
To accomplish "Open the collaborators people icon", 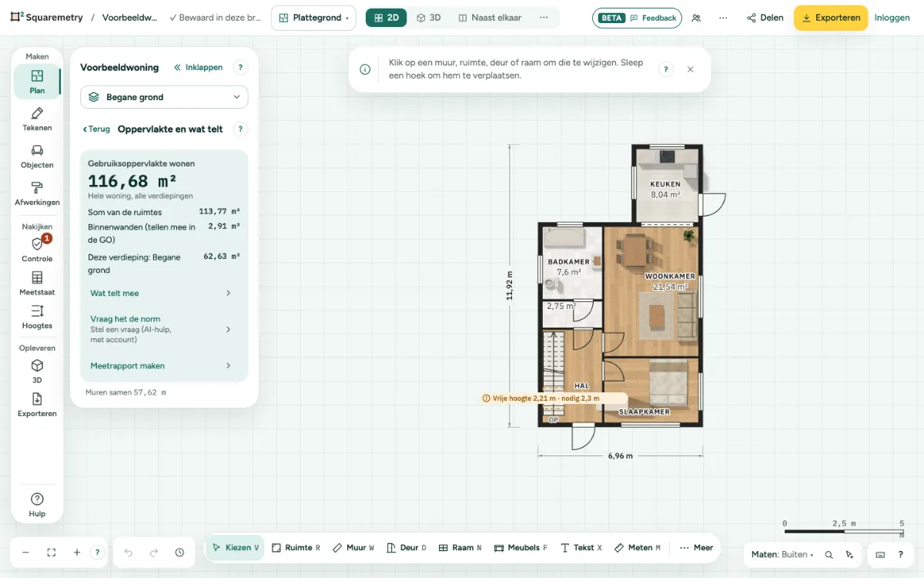I will [x=696, y=18].
